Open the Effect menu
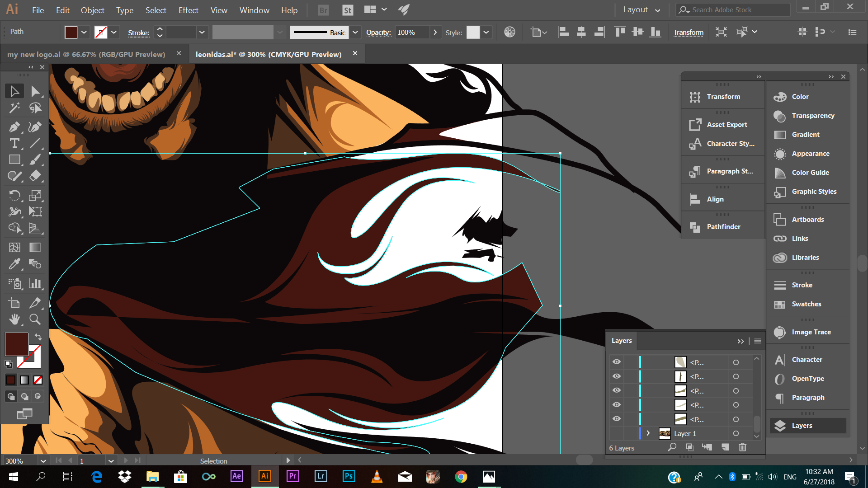 [x=188, y=10]
